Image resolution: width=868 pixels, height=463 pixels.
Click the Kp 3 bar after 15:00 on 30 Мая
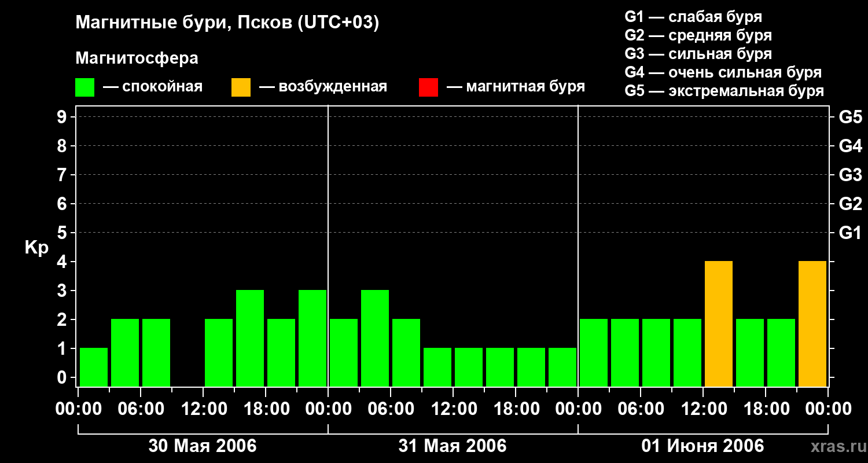point(250,338)
